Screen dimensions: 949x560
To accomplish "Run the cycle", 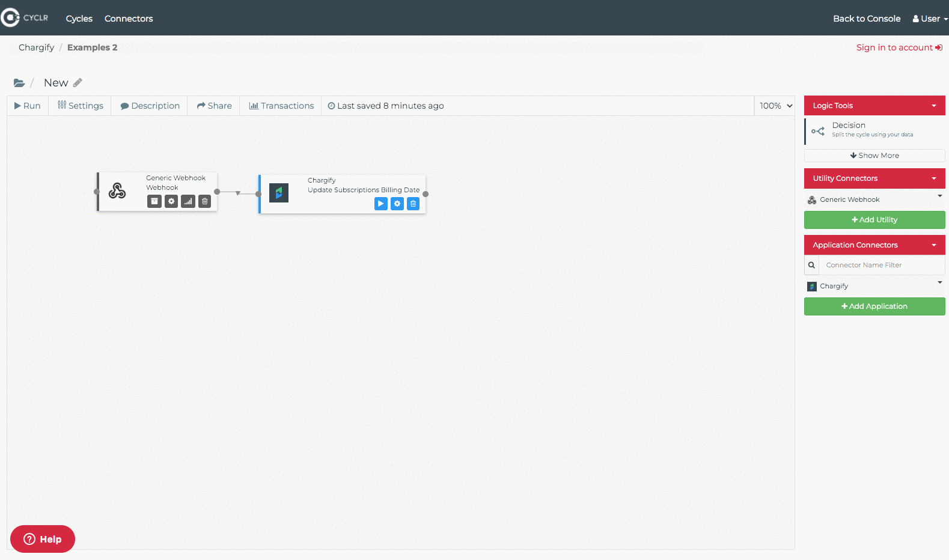I will tap(28, 106).
